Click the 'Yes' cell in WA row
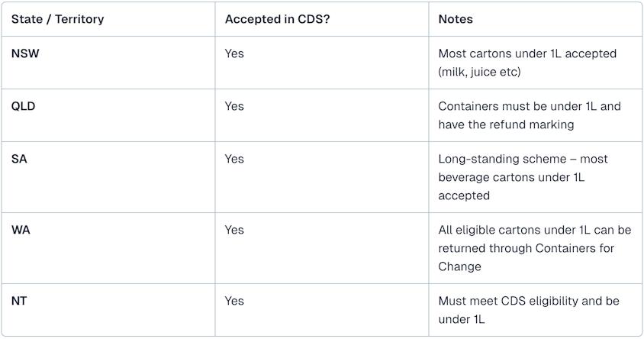This screenshot has height=339, width=644. [x=234, y=230]
